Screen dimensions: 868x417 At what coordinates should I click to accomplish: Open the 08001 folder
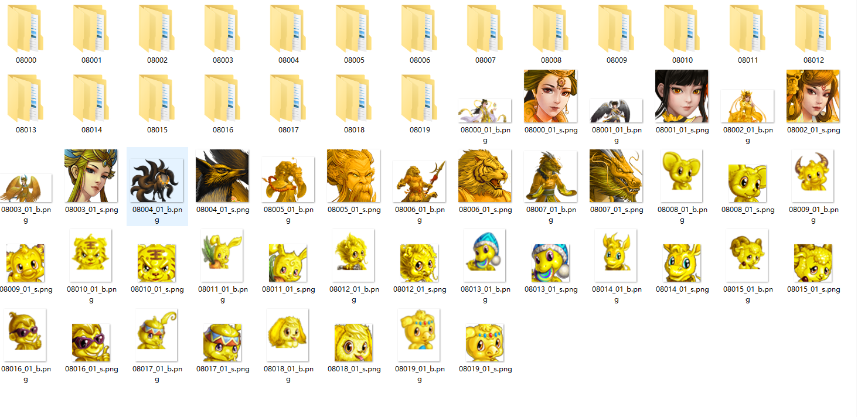coord(91,29)
